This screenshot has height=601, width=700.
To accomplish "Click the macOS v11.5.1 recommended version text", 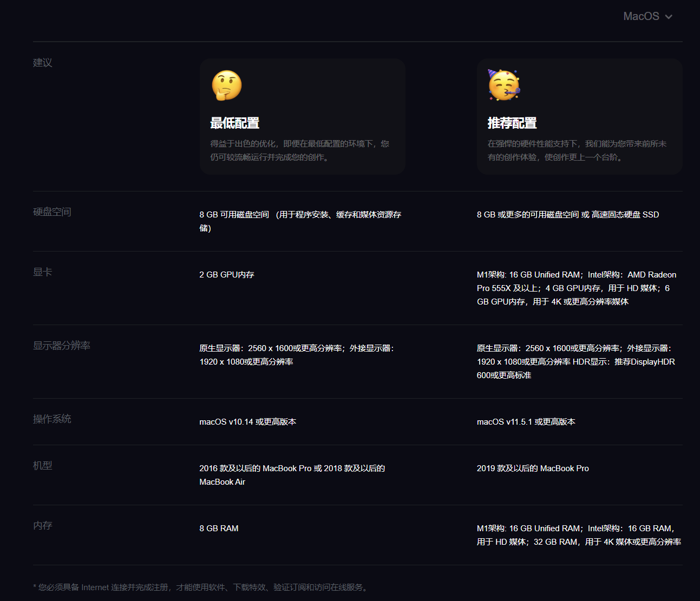I will [526, 422].
